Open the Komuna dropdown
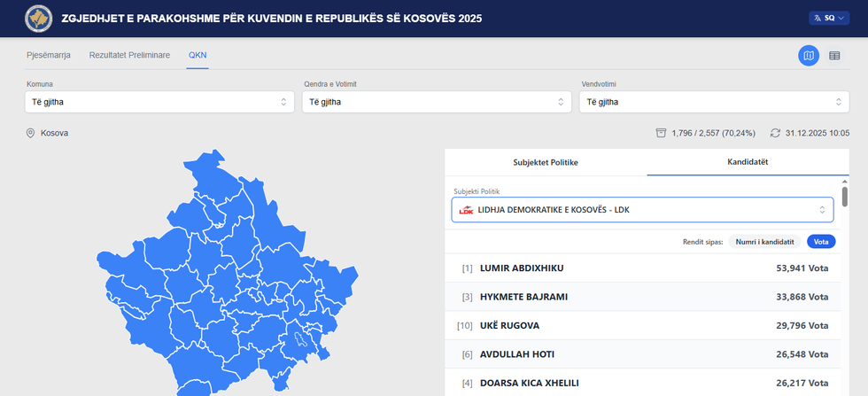 coord(159,102)
